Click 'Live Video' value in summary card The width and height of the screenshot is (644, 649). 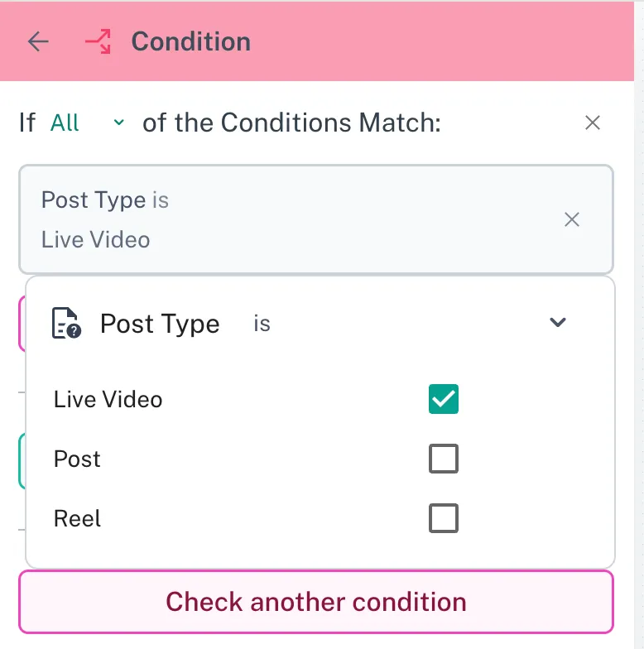[x=95, y=240]
